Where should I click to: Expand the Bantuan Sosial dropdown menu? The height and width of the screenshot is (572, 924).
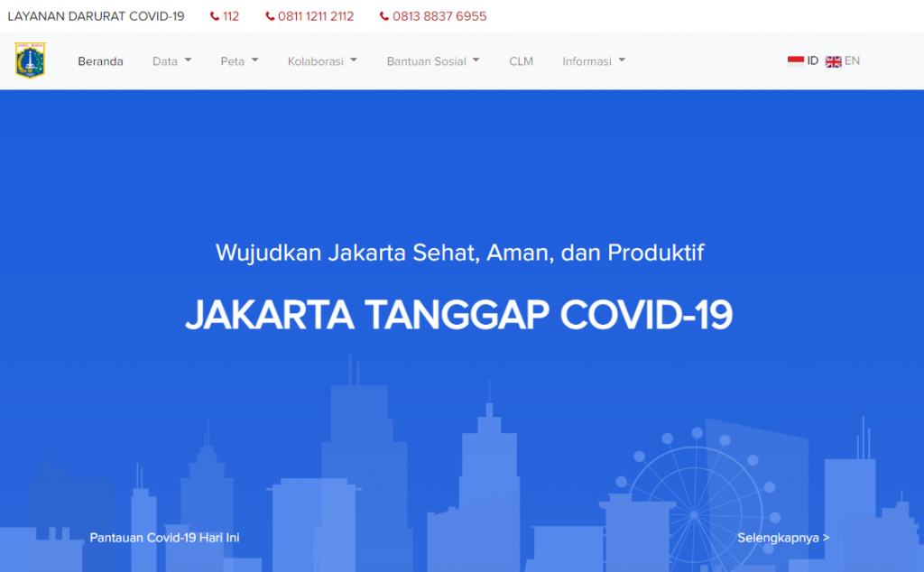(433, 61)
